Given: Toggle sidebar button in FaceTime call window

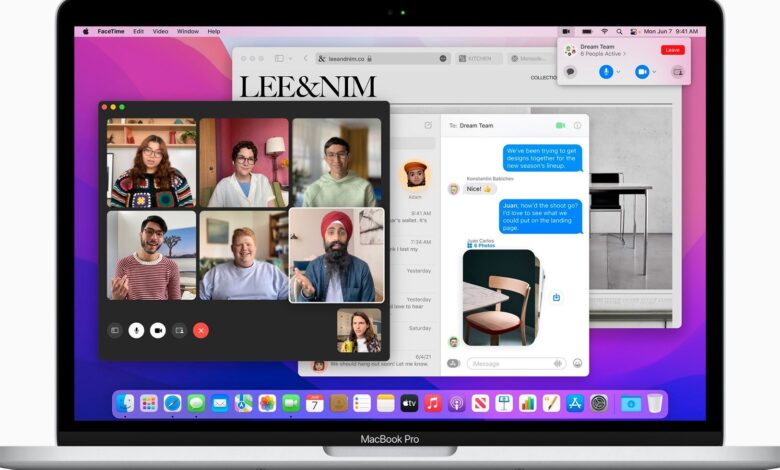Looking at the screenshot, I should point(115,330).
